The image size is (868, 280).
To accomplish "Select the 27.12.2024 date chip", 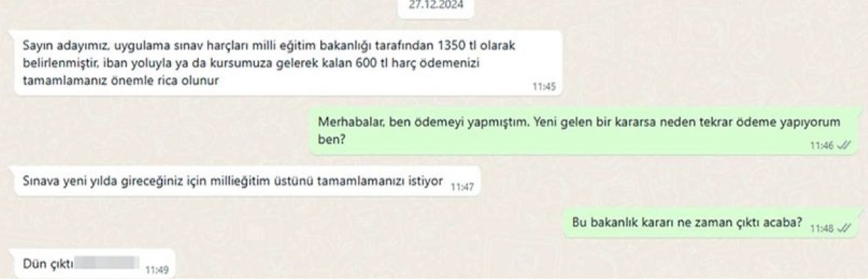I will click(436, 6).
